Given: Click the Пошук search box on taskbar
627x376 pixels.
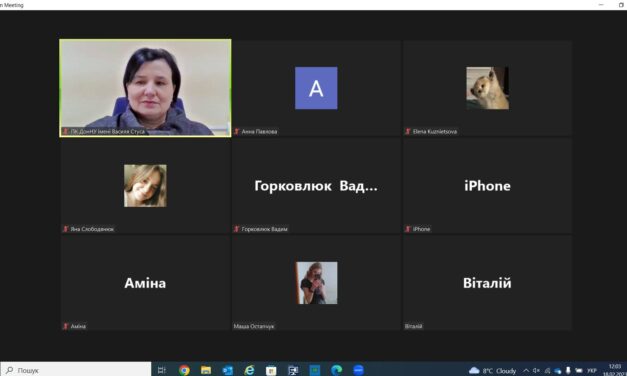Looking at the screenshot, I should point(76,370).
